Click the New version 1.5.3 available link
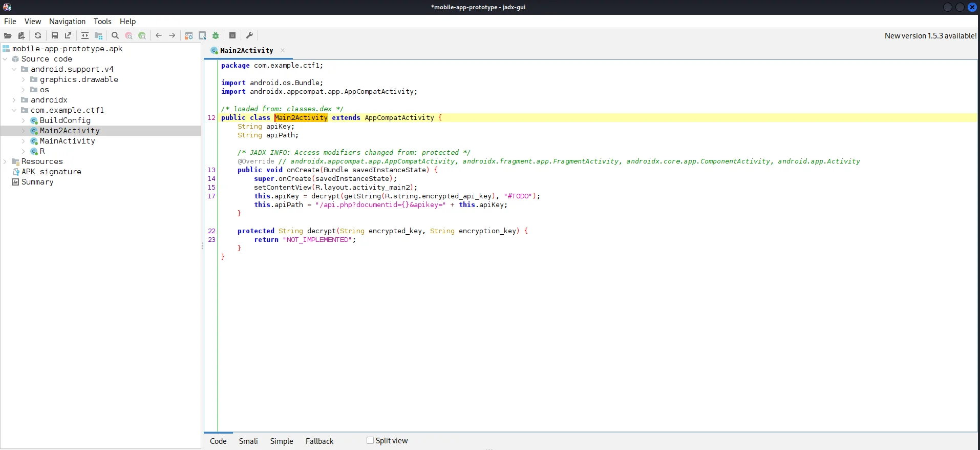This screenshot has height=450, width=980. click(x=930, y=36)
